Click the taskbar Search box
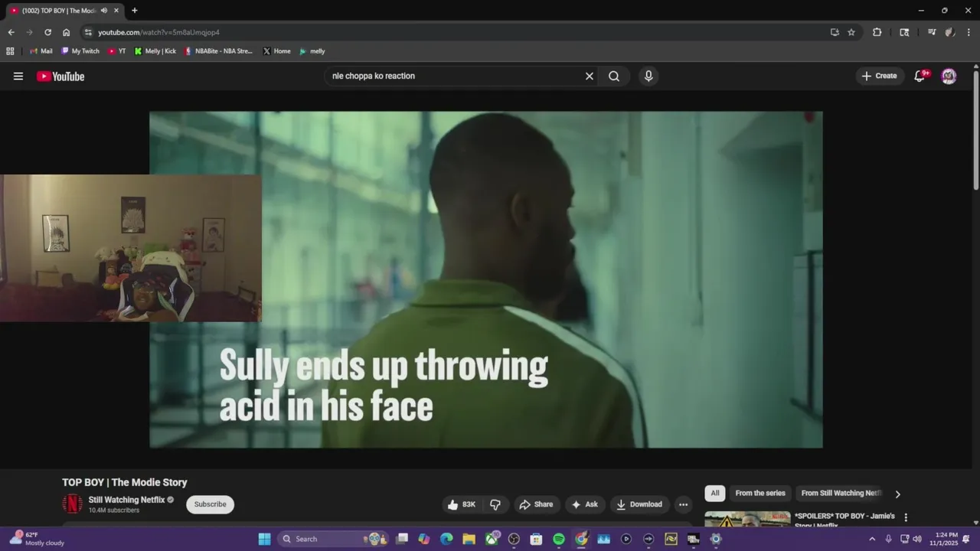This screenshot has height=551, width=980. [x=332, y=539]
